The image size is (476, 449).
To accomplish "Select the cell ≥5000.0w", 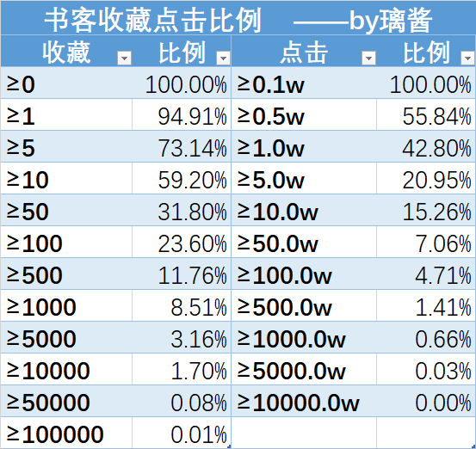I will click(x=304, y=370).
